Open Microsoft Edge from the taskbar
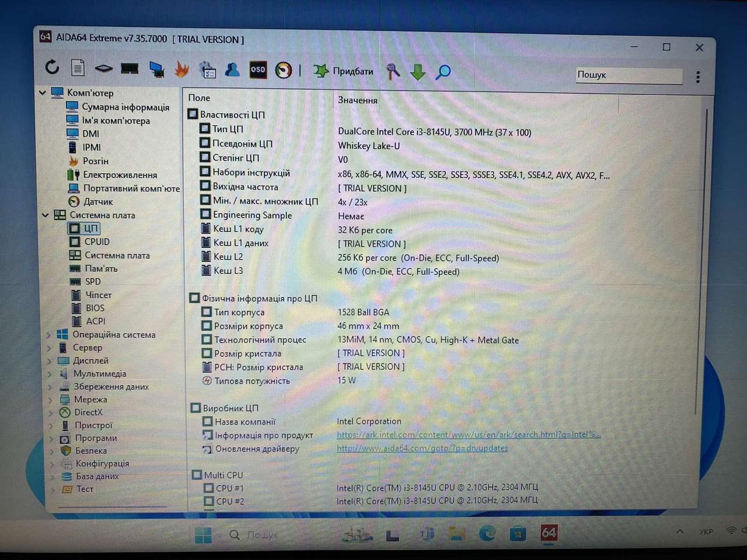The height and width of the screenshot is (560, 747). point(487,533)
